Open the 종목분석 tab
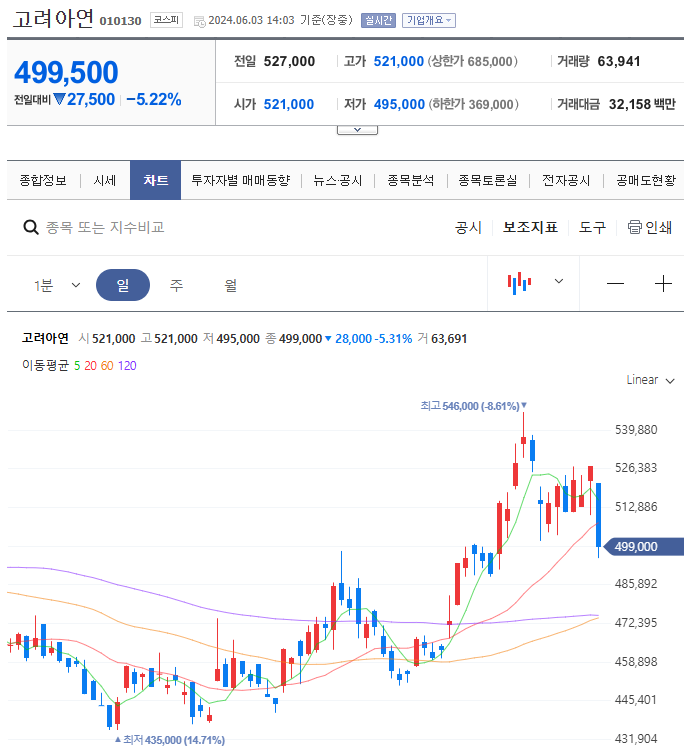This screenshot has width=684, height=753. (x=411, y=180)
